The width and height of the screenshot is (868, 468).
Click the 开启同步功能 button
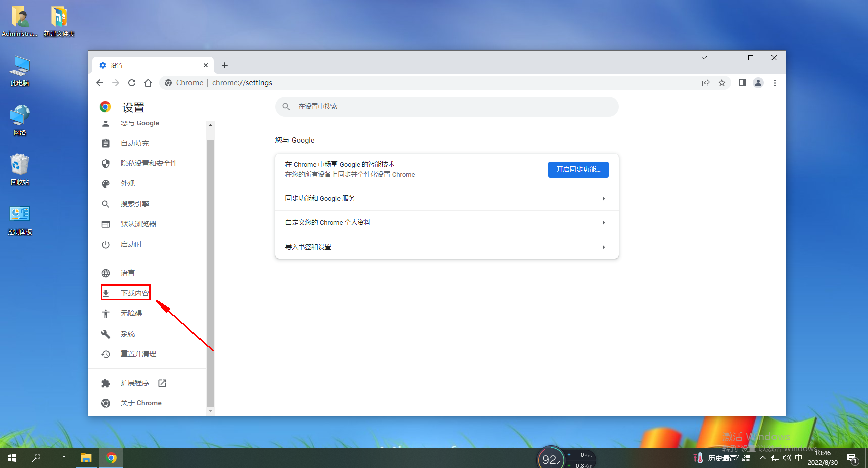(x=577, y=169)
